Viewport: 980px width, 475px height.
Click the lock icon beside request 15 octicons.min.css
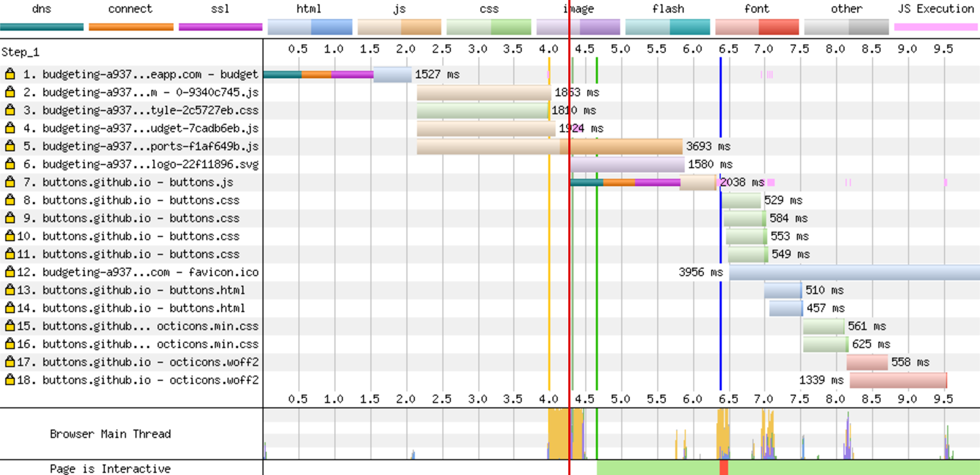10,326
